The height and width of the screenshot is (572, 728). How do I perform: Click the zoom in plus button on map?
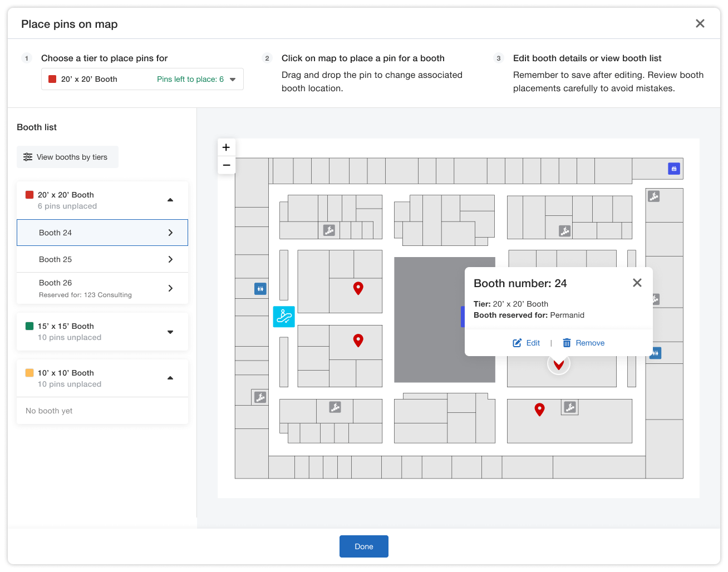pyautogui.click(x=226, y=147)
